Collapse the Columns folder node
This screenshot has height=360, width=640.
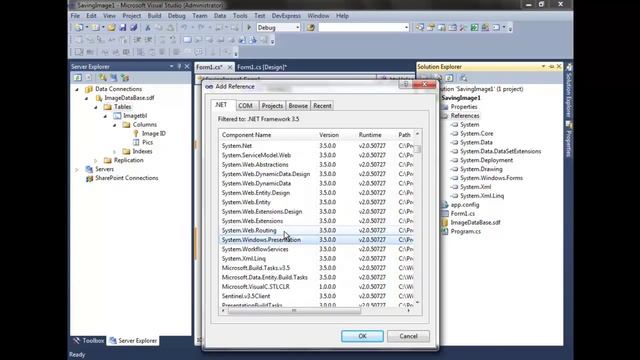[x=115, y=125]
